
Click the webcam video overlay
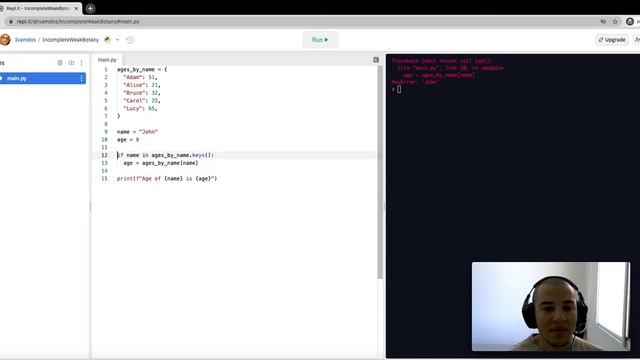[x=551, y=307]
